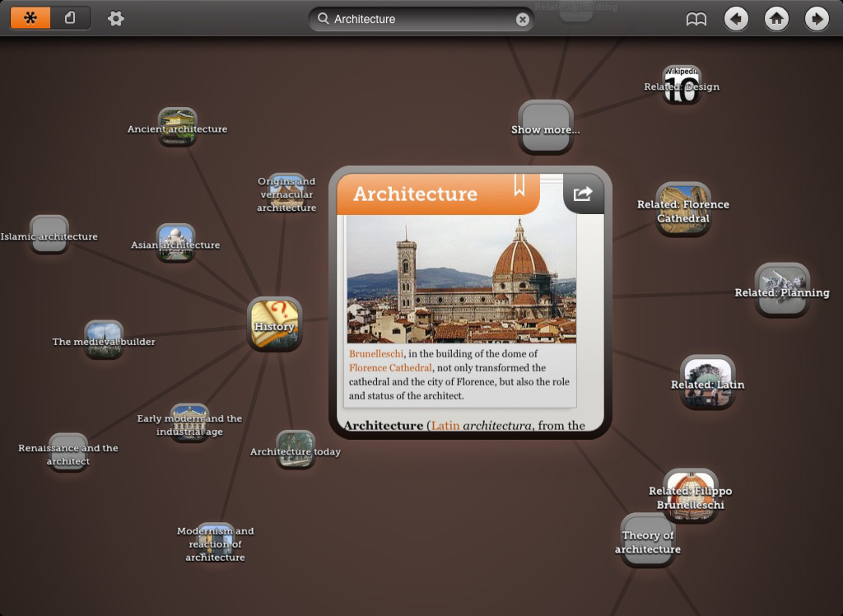
Task: Click the Florence Cathedral photo in article
Action: [461, 280]
